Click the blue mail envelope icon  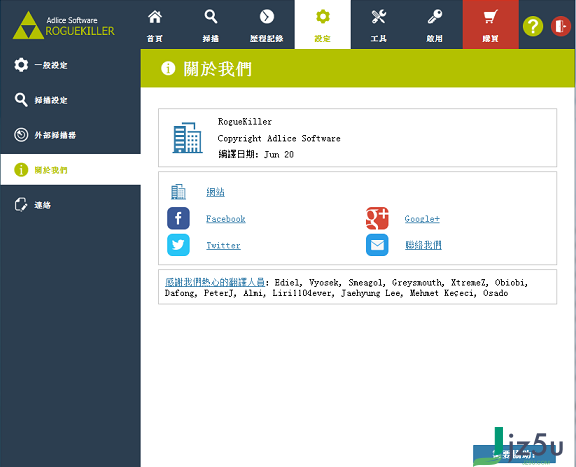click(377, 245)
